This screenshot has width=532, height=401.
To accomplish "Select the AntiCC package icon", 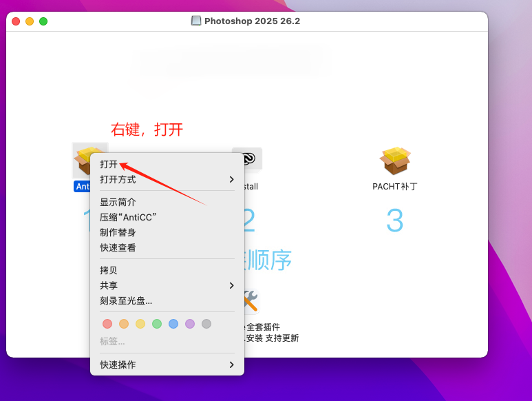I will pyautogui.click(x=82, y=161).
